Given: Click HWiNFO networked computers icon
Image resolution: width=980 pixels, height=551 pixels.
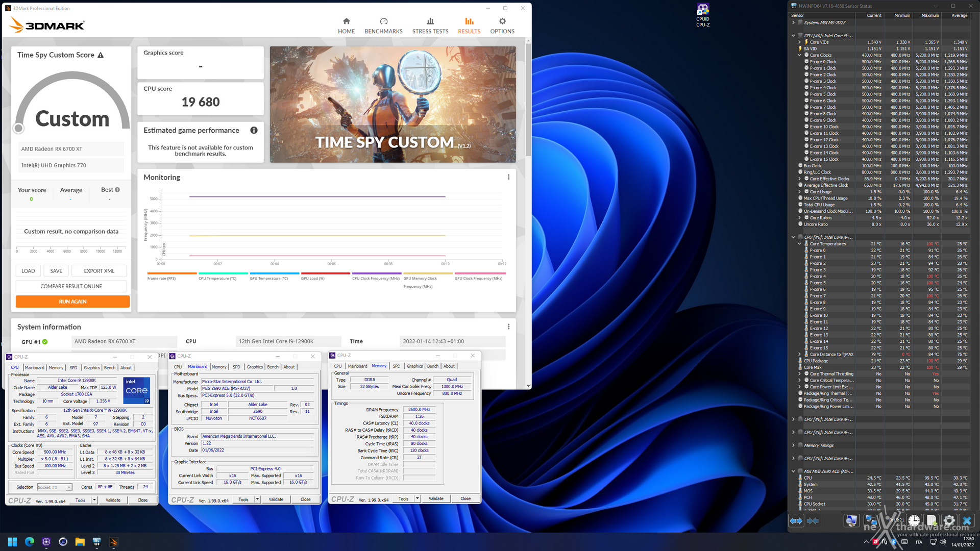Looking at the screenshot, I should pos(871,520).
